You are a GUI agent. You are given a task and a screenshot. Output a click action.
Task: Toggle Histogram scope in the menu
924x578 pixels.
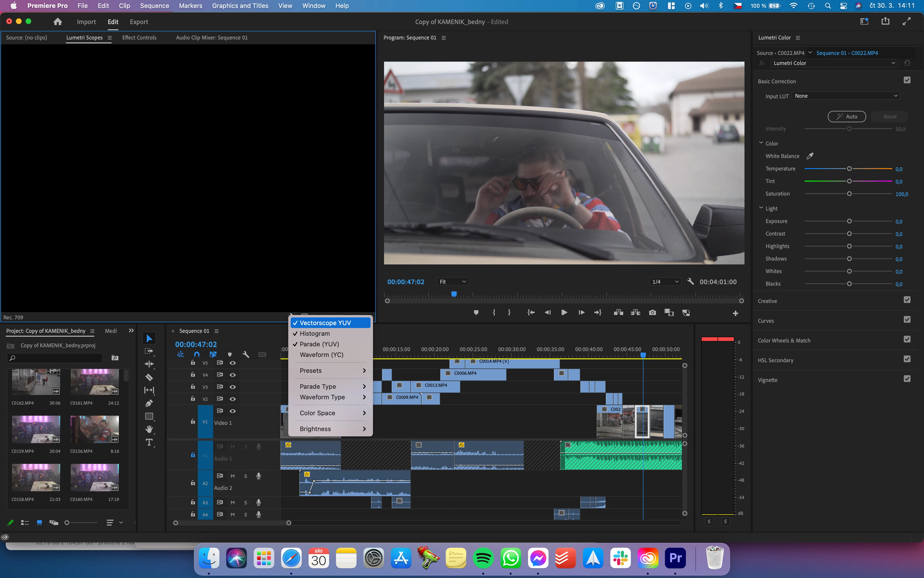(331, 334)
